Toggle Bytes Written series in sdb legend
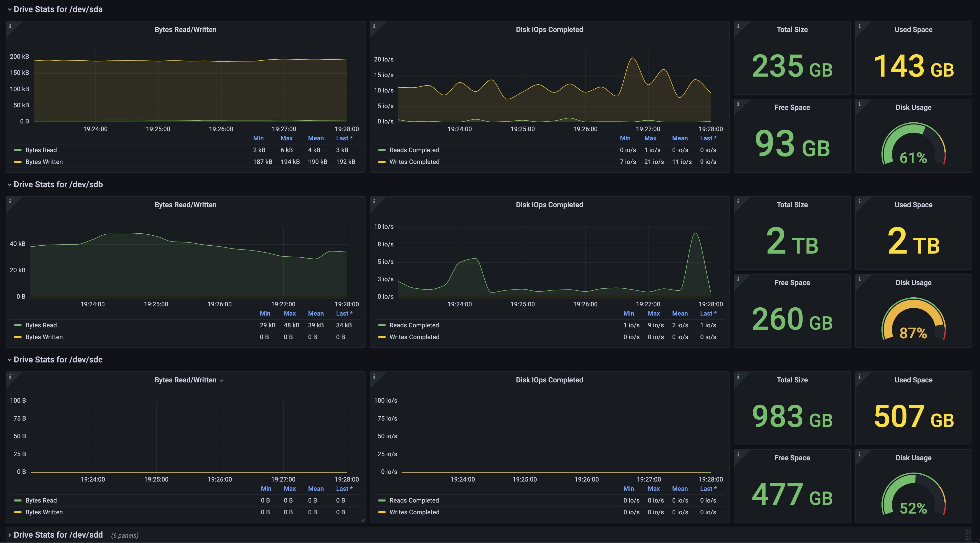This screenshot has width=980, height=543. point(44,337)
